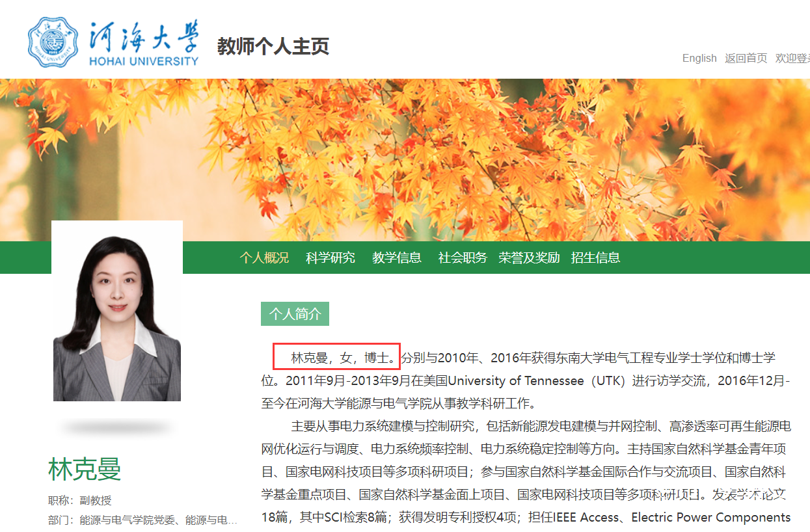Switch language via the English link
Image resolution: width=810 pixels, height=532 pixels.
point(699,58)
